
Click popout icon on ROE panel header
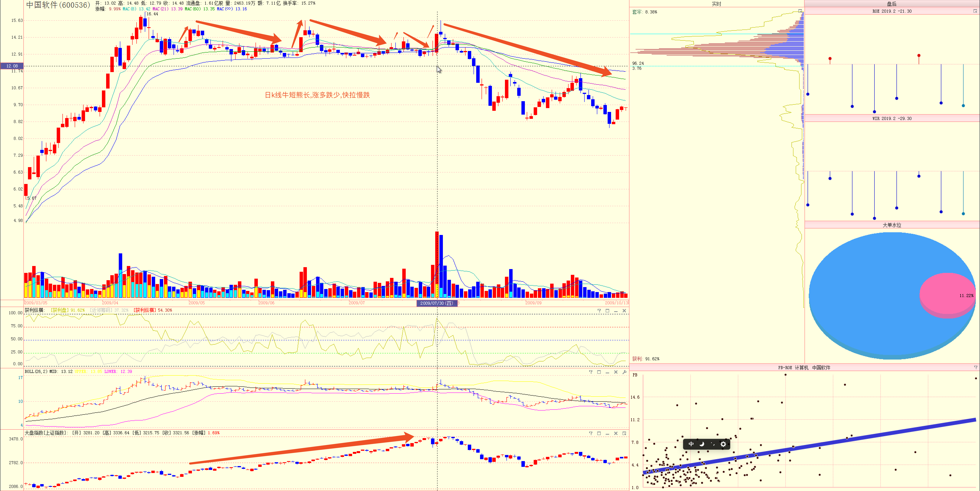pyautogui.click(x=975, y=11)
